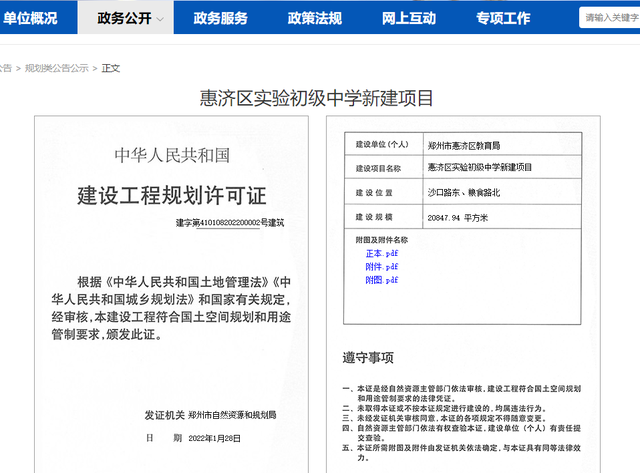Click the 建设规模 label cell
Screen dimensions: 640x473
[382, 217]
